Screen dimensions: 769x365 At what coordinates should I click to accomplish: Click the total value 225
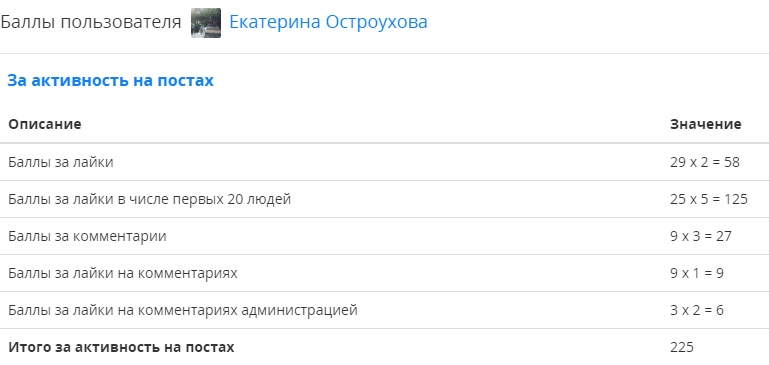[x=682, y=347]
